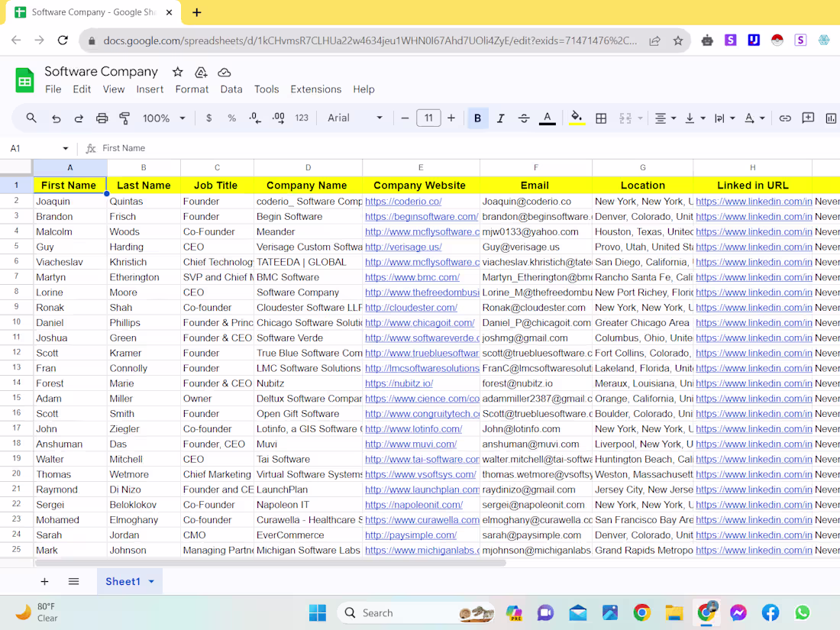Viewport: 840px width, 630px height.
Task: Click the move to Drive icon
Action: click(201, 72)
